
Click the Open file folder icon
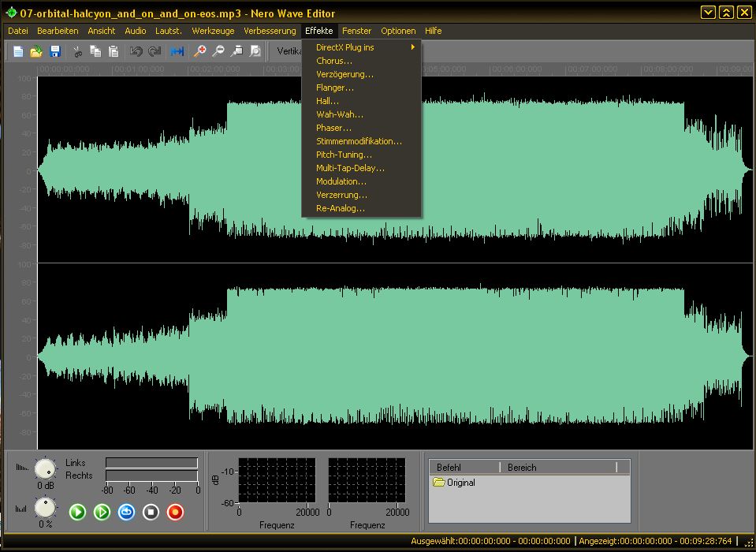point(36,52)
